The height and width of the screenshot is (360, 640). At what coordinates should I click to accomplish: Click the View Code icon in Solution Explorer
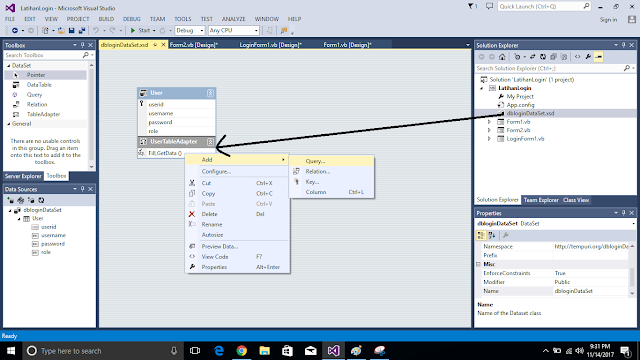(x=578, y=57)
